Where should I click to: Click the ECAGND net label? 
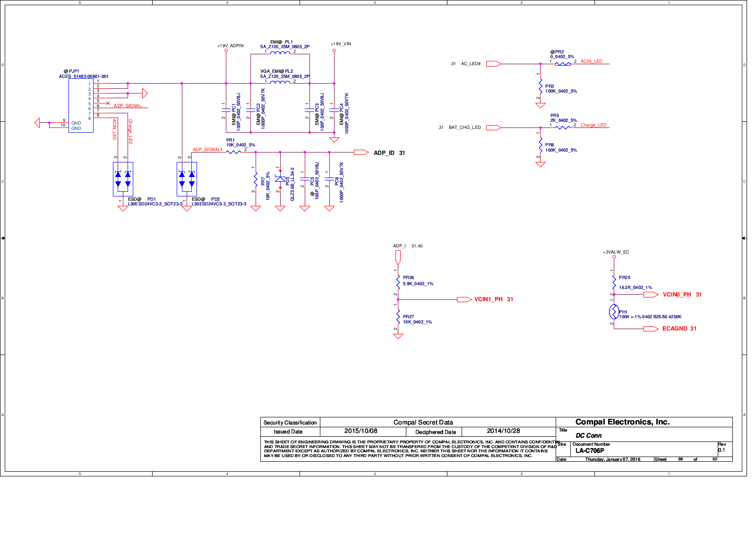[x=675, y=329]
